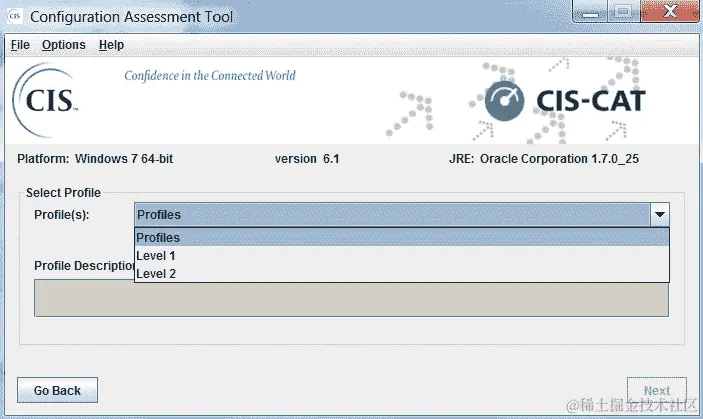The image size is (703, 419).
Task: Click the 'Select Profile' group title
Action: [63, 193]
